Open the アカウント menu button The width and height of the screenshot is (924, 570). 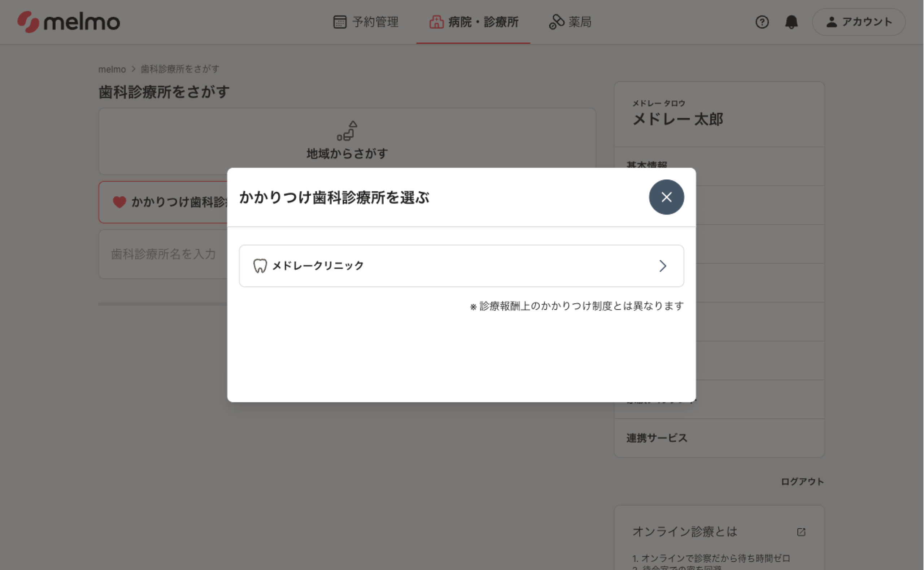858,22
